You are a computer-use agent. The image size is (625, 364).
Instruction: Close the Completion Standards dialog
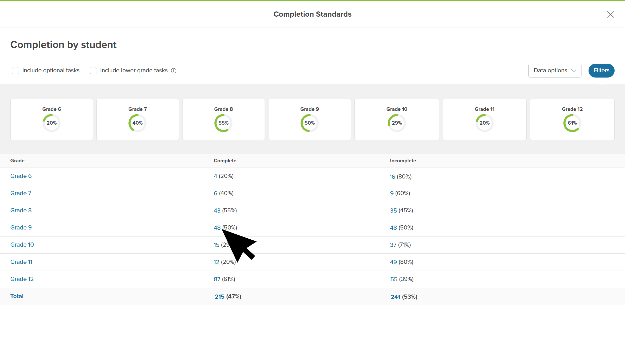[x=610, y=14]
